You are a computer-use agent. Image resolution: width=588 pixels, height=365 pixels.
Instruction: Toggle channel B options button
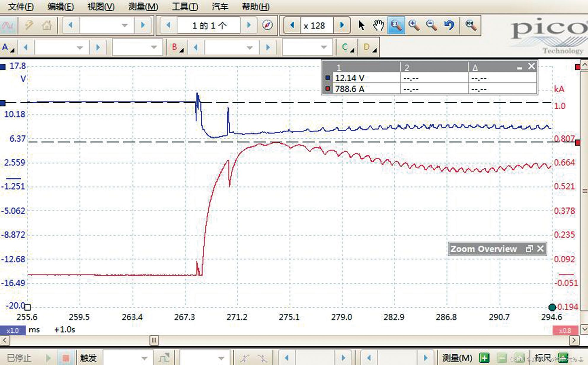click(177, 47)
